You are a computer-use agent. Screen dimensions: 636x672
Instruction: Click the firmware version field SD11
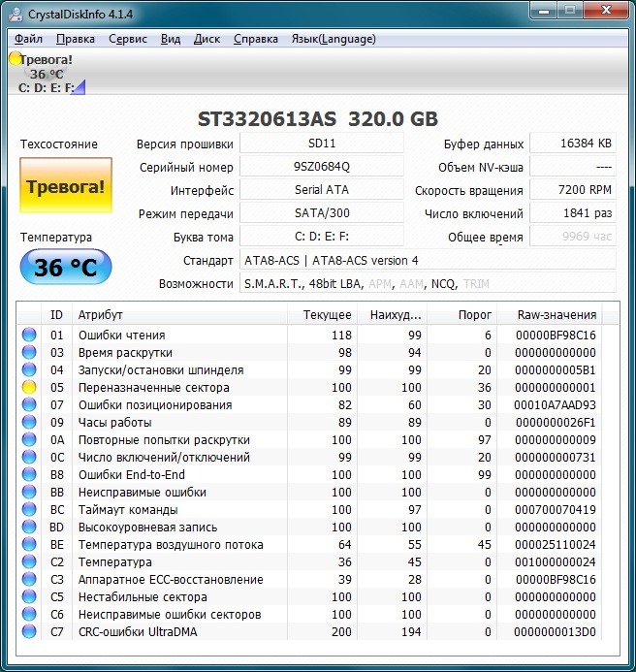pyautogui.click(x=322, y=144)
